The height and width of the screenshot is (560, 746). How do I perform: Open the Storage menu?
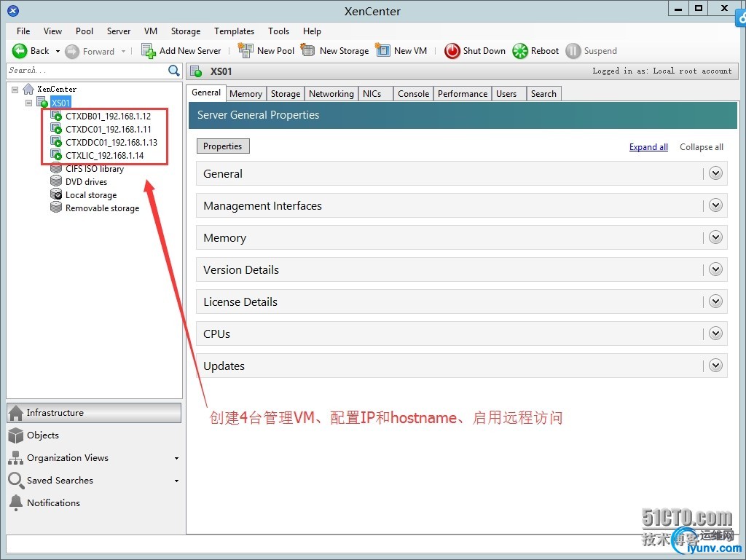(x=186, y=31)
